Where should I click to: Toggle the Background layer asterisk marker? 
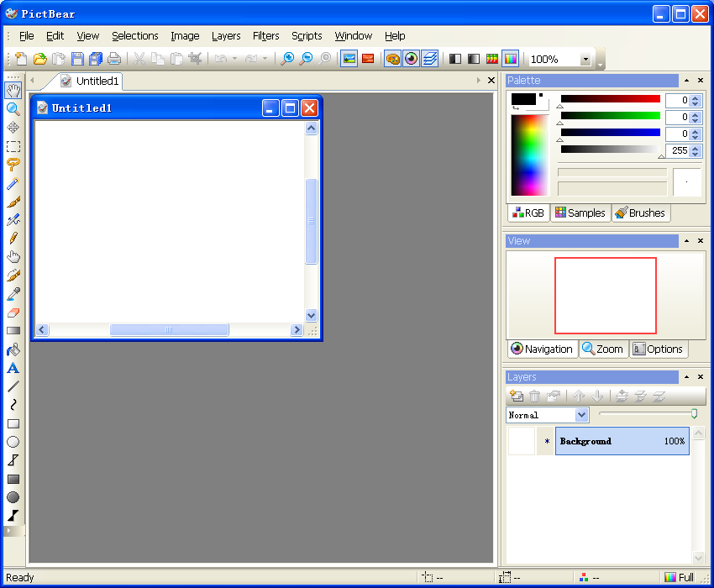point(546,441)
